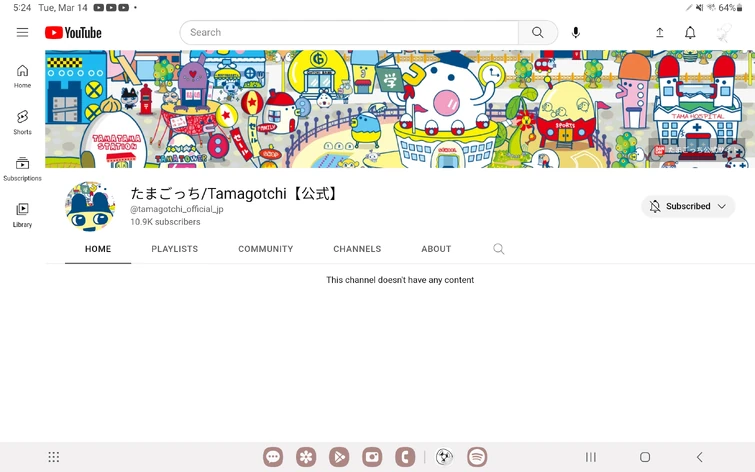Open the account profile avatar

point(724,32)
